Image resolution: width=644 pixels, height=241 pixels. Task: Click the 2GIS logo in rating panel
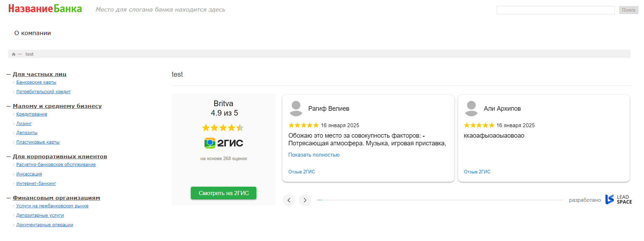(223, 143)
